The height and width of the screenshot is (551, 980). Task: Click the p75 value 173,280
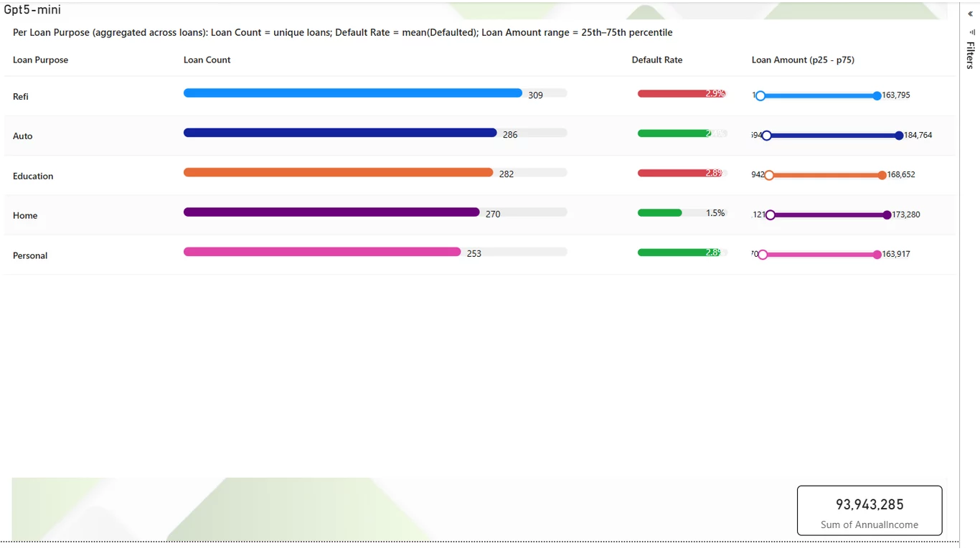(x=906, y=214)
